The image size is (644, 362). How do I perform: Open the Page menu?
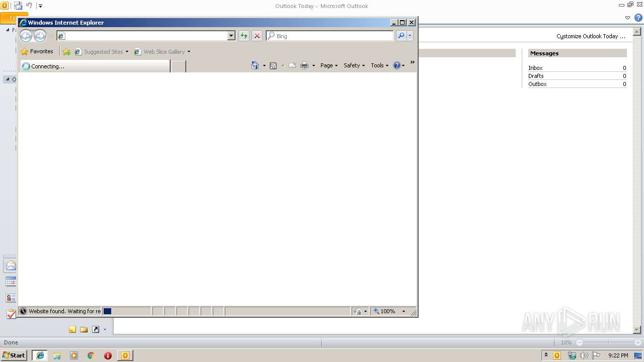pyautogui.click(x=329, y=65)
